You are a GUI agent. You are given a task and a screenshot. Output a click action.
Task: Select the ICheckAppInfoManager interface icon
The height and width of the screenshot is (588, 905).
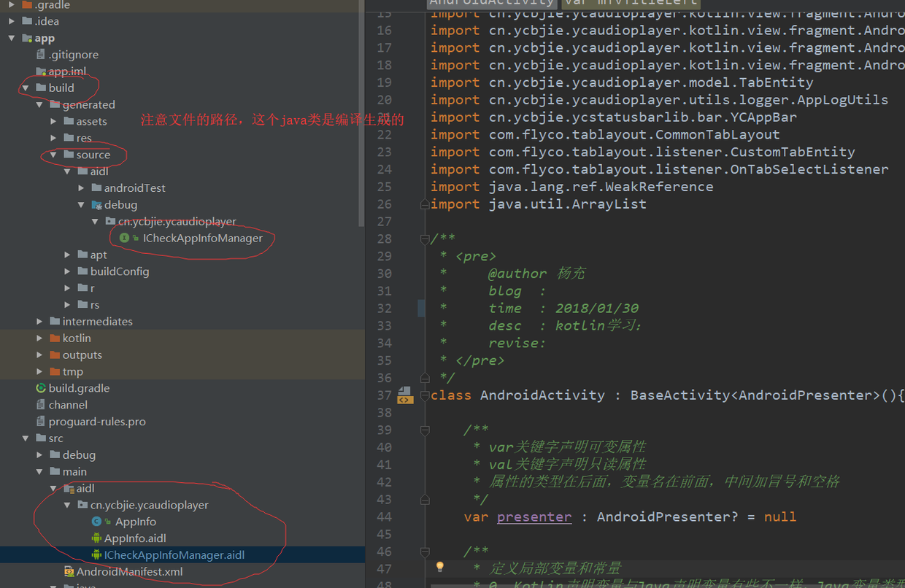(124, 238)
